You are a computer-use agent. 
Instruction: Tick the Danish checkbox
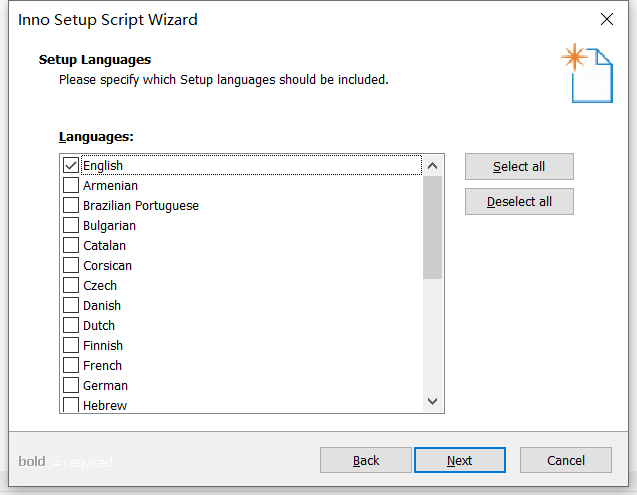(71, 305)
